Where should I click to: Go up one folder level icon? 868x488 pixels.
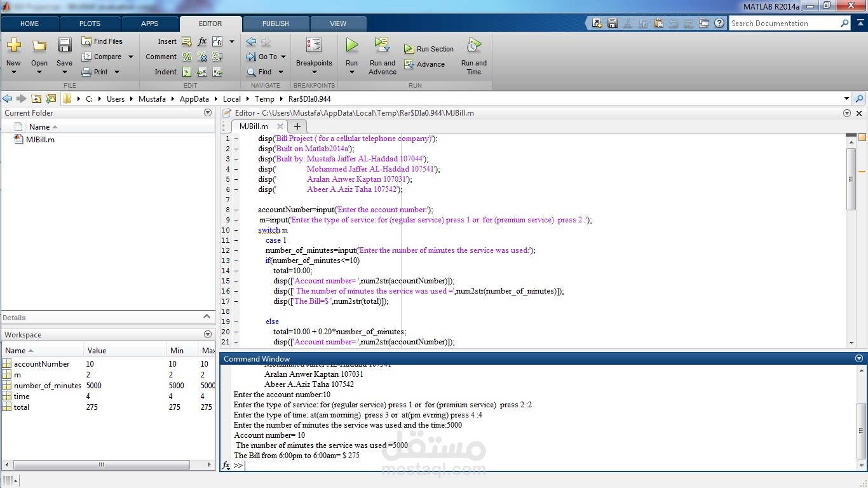(x=36, y=98)
